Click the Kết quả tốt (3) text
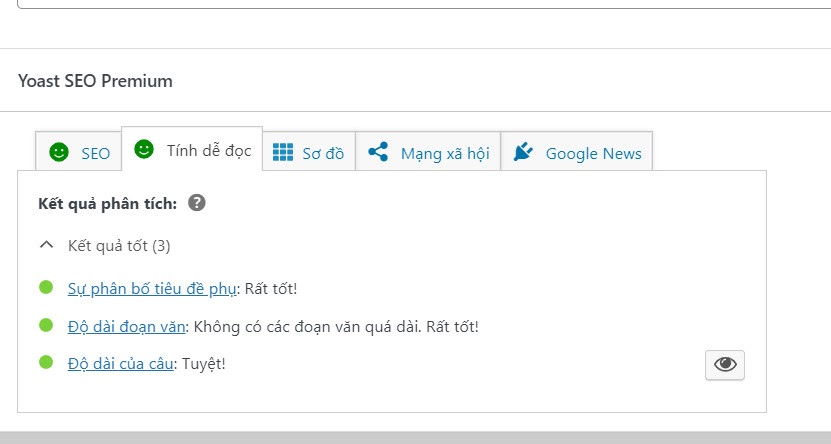 [119, 246]
